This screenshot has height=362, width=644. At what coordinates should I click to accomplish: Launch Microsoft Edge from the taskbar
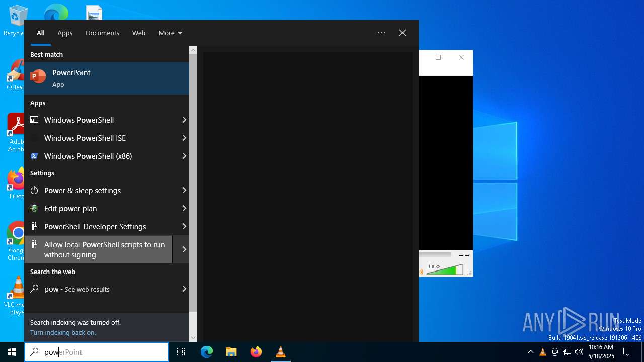tap(207, 352)
